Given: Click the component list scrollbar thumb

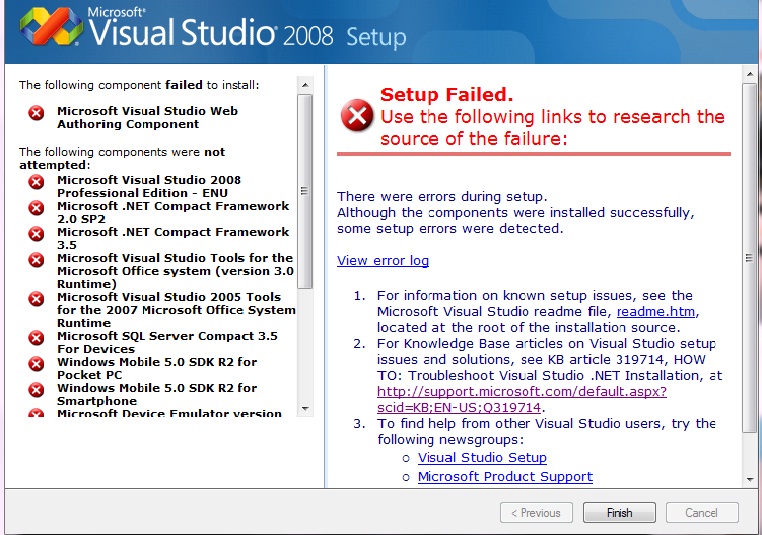Looking at the screenshot, I should [305, 191].
